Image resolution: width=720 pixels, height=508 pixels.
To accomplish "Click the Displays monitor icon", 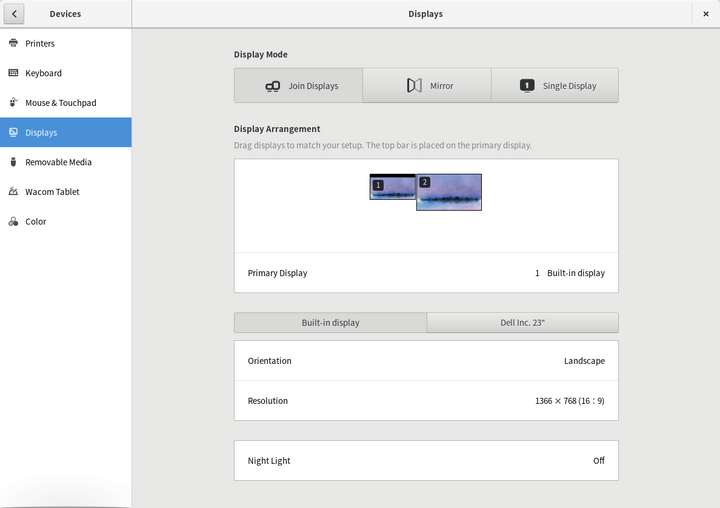I will click(13, 132).
